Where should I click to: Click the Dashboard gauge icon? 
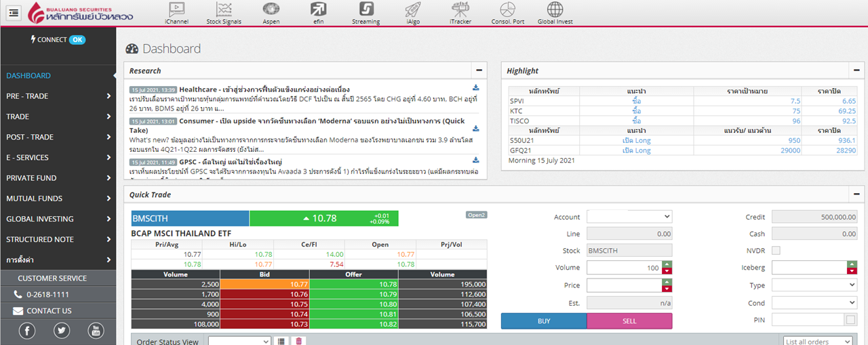132,49
